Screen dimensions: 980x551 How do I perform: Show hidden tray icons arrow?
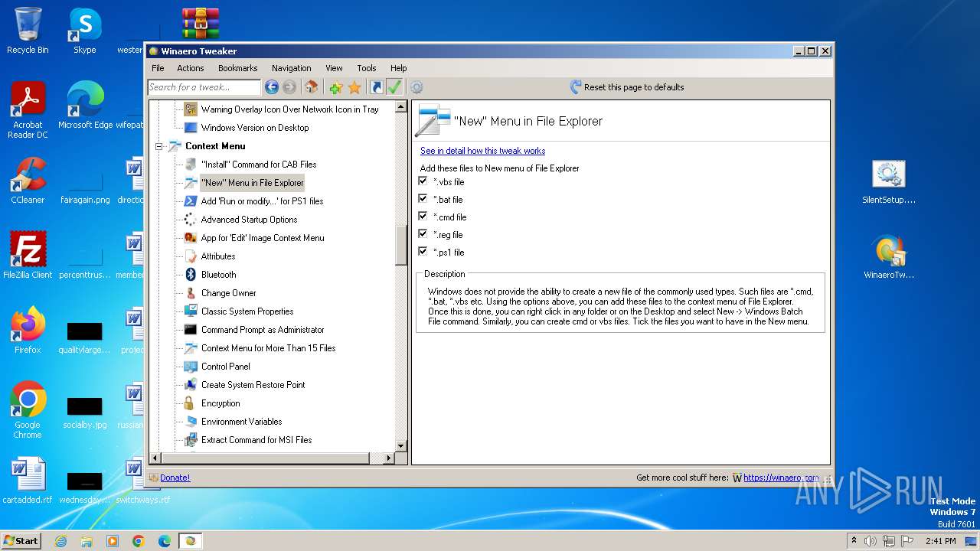854,541
